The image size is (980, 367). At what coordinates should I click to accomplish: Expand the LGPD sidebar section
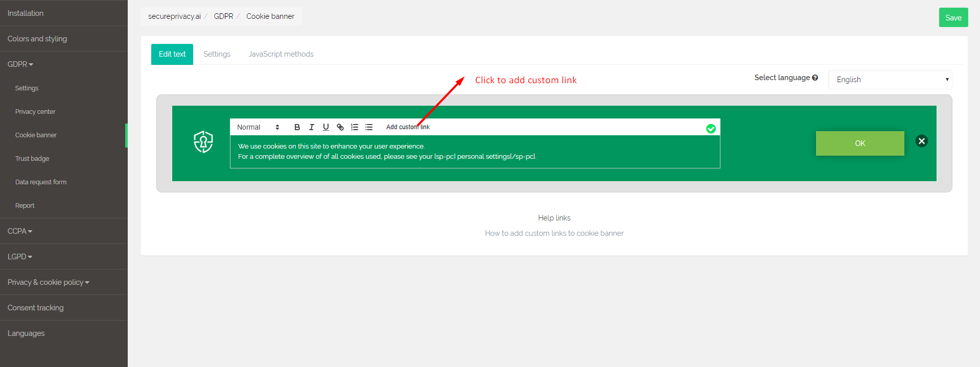click(20, 257)
